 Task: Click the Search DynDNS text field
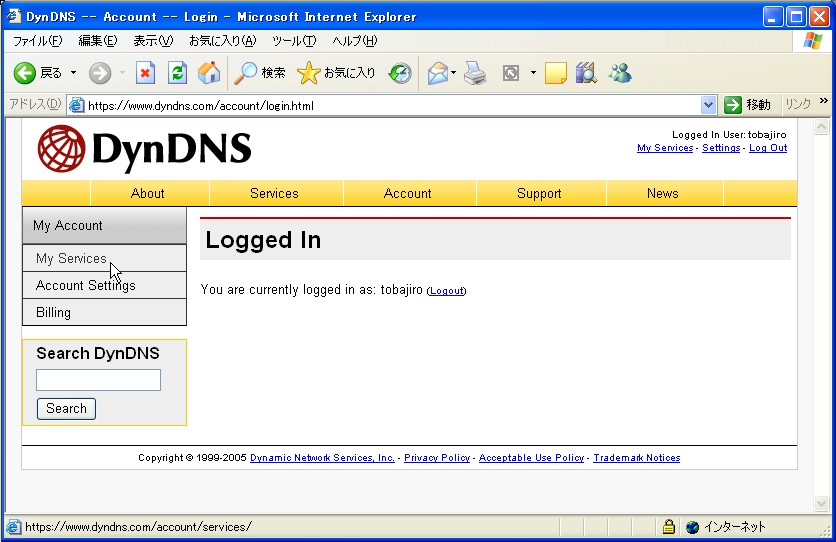99,380
